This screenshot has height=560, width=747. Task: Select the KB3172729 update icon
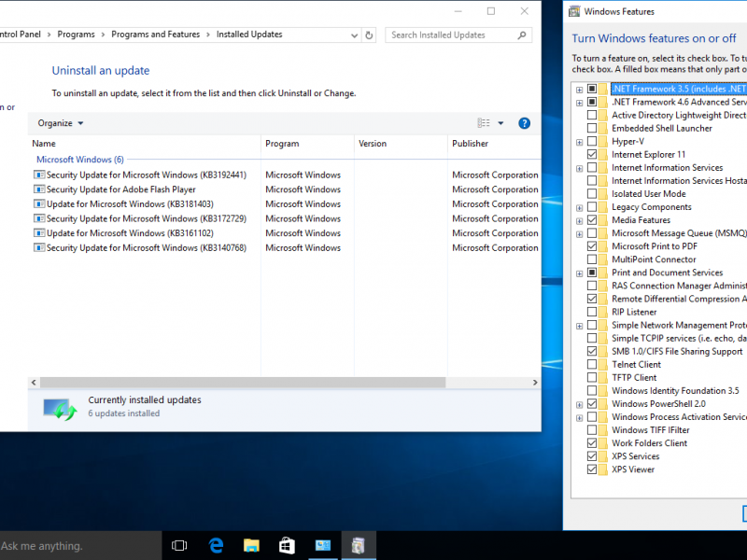pyautogui.click(x=39, y=218)
